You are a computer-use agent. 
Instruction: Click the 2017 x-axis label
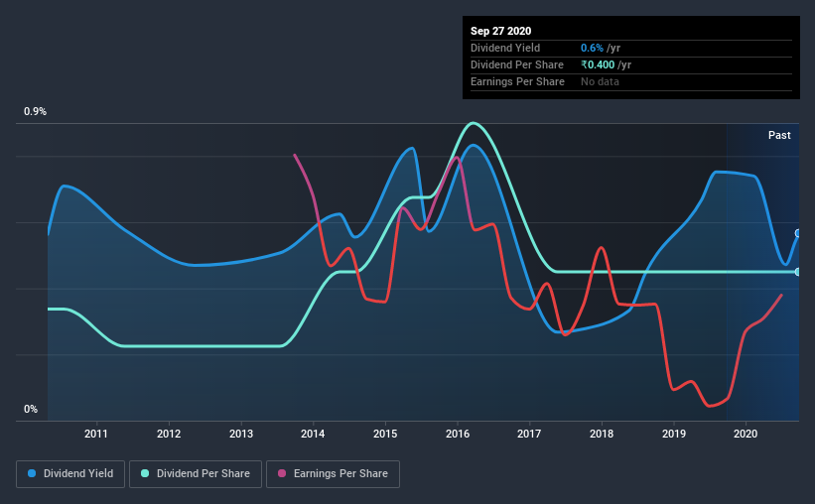tap(529, 434)
